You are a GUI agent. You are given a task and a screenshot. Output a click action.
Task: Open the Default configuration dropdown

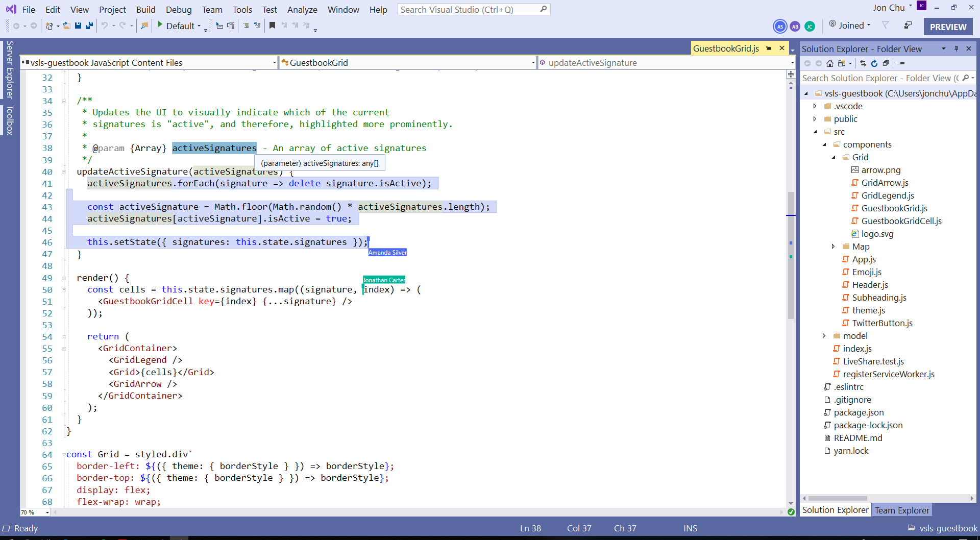[x=199, y=26]
